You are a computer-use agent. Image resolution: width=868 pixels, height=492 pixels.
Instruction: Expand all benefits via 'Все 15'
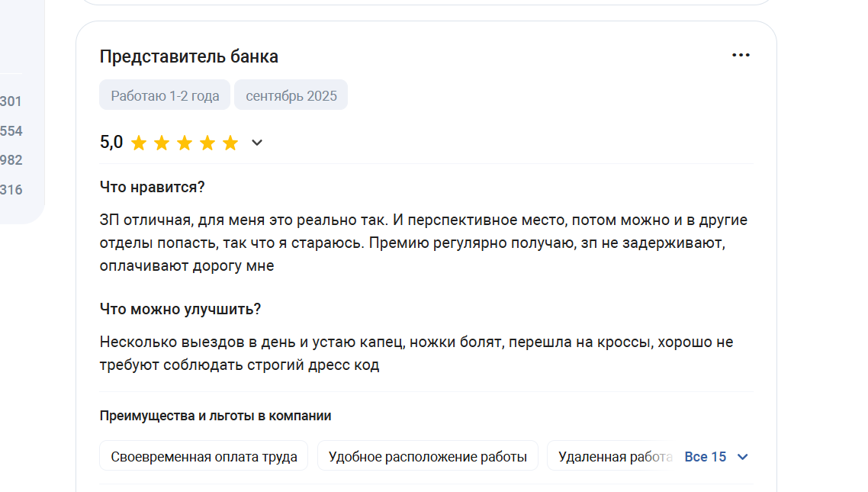(x=706, y=457)
